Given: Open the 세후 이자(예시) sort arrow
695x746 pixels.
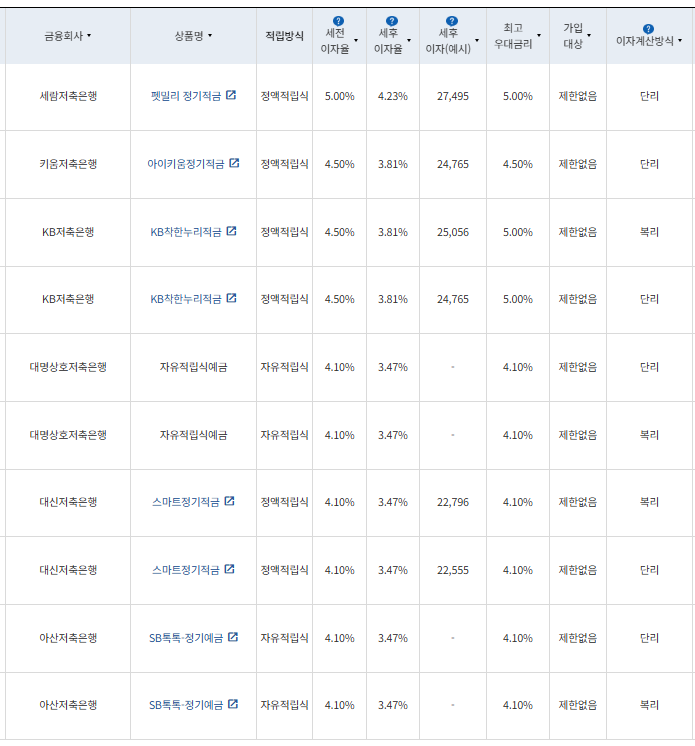Looking at the screenshot, I should click(x=477, y=41).
